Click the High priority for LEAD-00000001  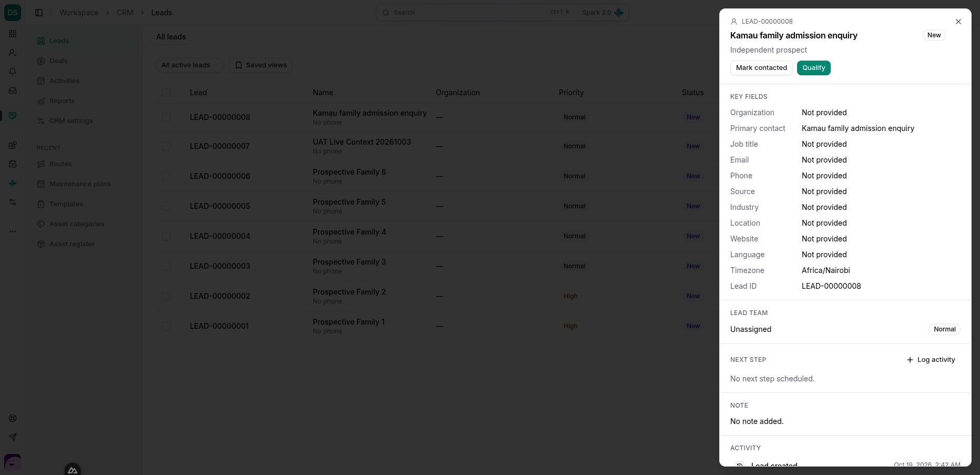coord(570,326)
